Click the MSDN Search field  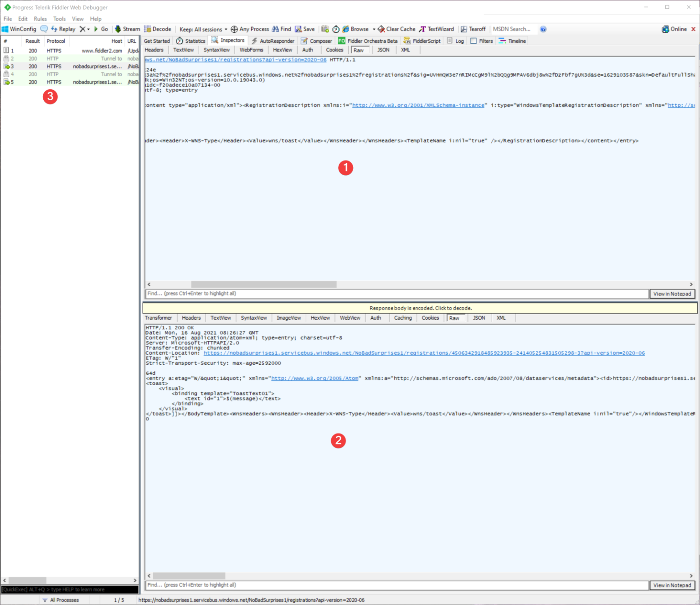[x=513, y=29]
